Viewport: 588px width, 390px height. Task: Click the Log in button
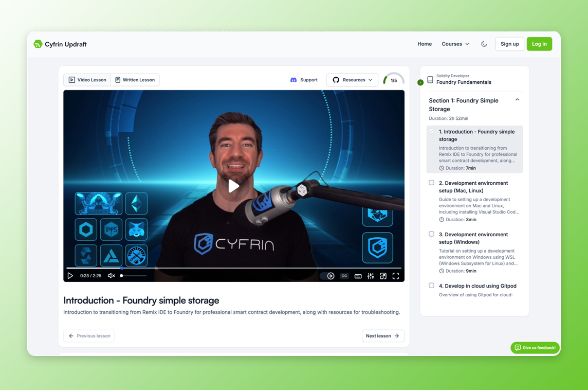coord(539,44)
